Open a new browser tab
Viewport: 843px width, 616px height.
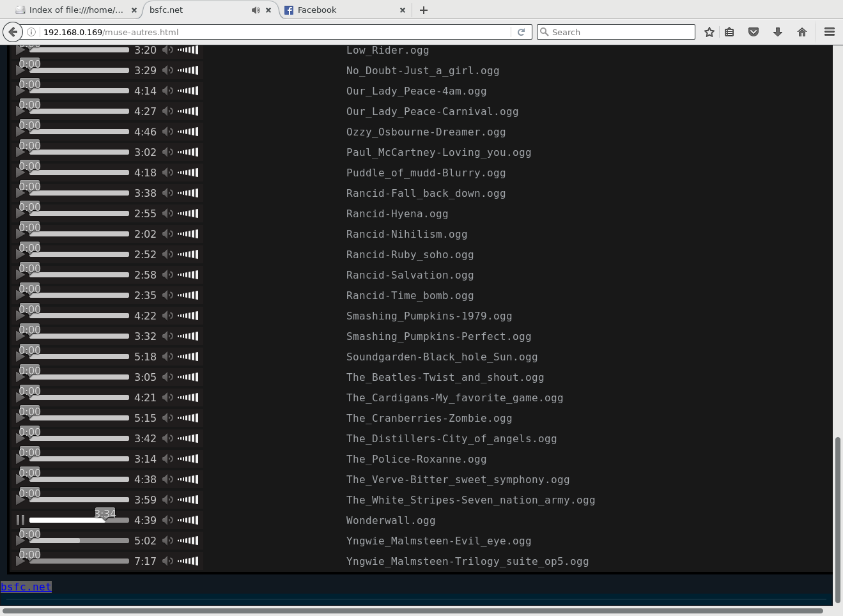tap(424, 10)
